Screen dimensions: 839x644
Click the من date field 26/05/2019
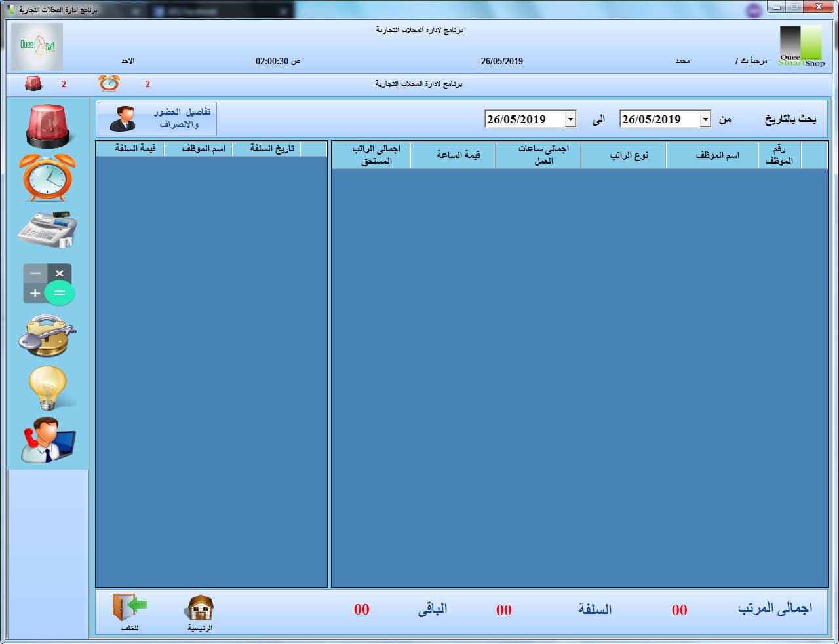click(x=658, y=119)
